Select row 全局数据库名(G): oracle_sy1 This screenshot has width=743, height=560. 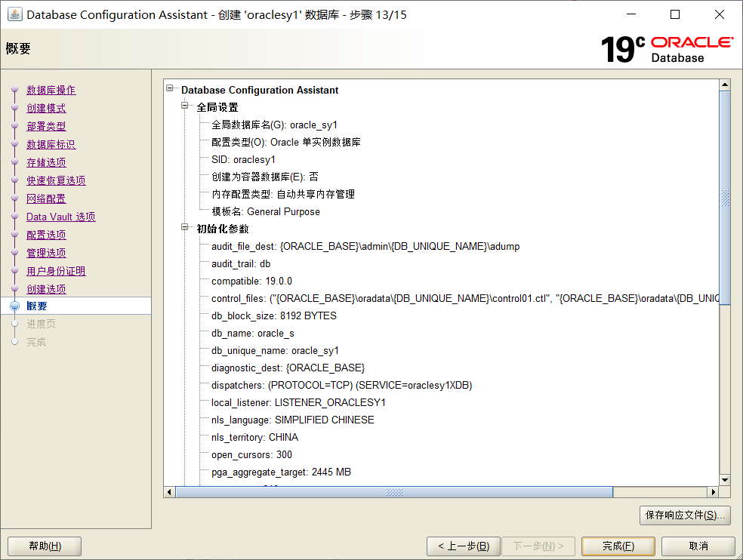click(274, 125)
